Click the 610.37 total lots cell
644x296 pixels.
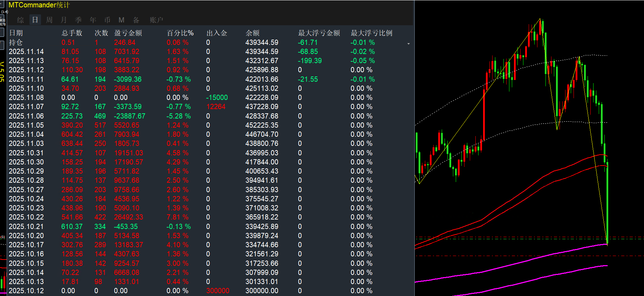tap(72, 227)
